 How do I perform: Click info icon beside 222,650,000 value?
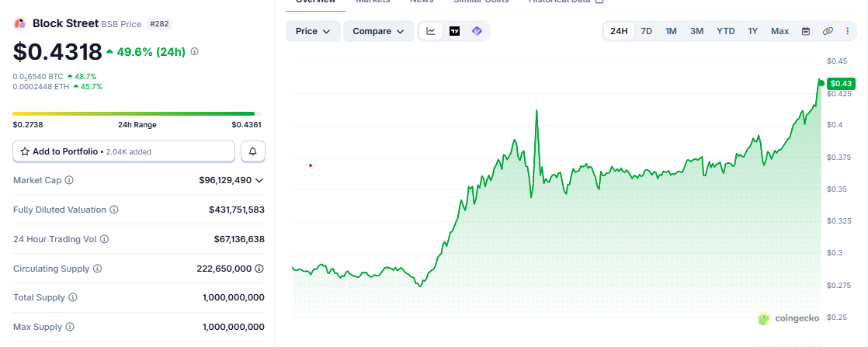pos(259,269)
